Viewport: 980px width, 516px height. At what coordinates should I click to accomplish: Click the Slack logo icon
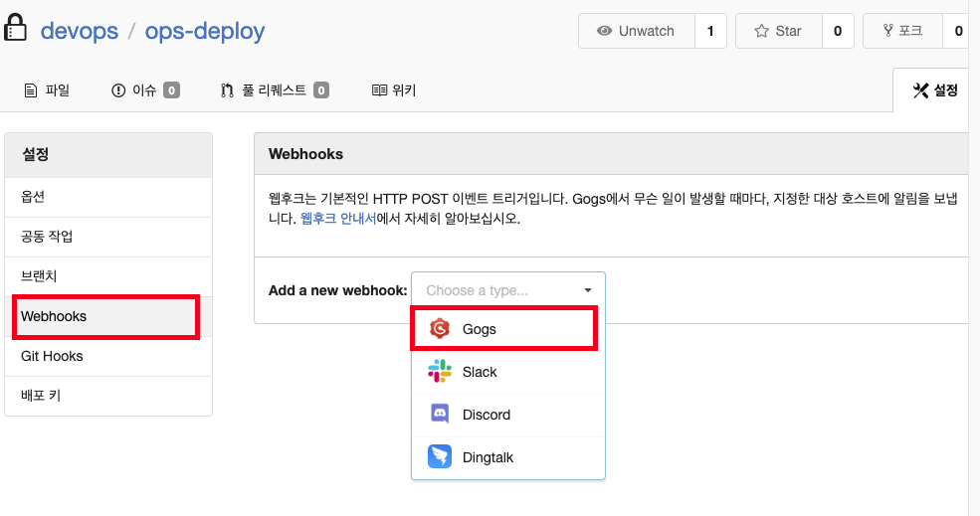pos(440,371)
